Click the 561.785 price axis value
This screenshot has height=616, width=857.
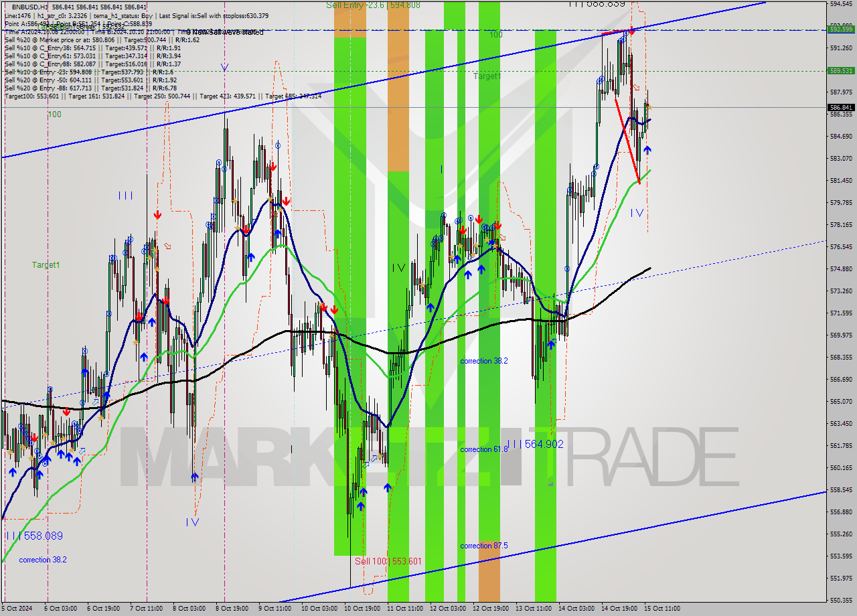(841, 446)
